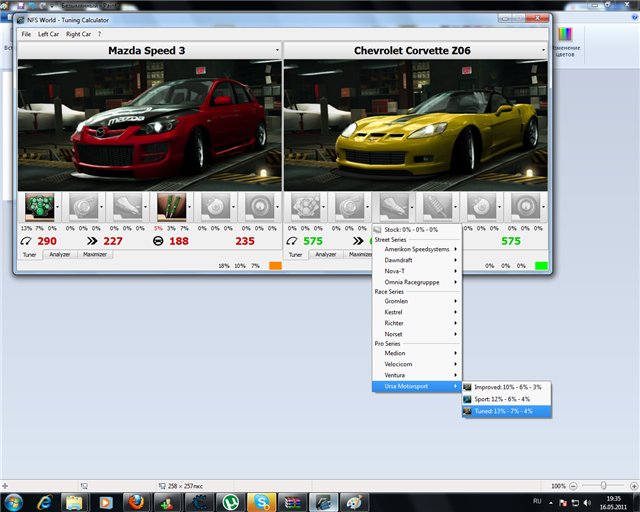The image size is (640, 512).
Task: Open the Right Car menu
Action: [x=78, y=34]
